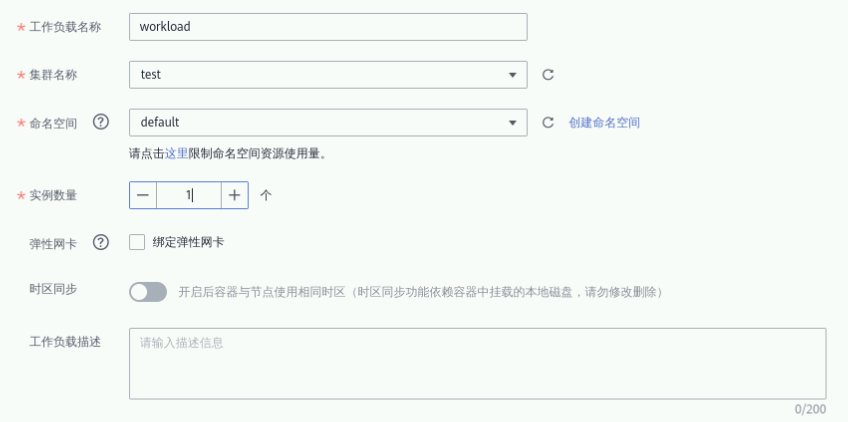The width and height of the screenshot is (848, 422).
Task: Refresh the 集群名称 cluster list
Action: tap(547, 74)
